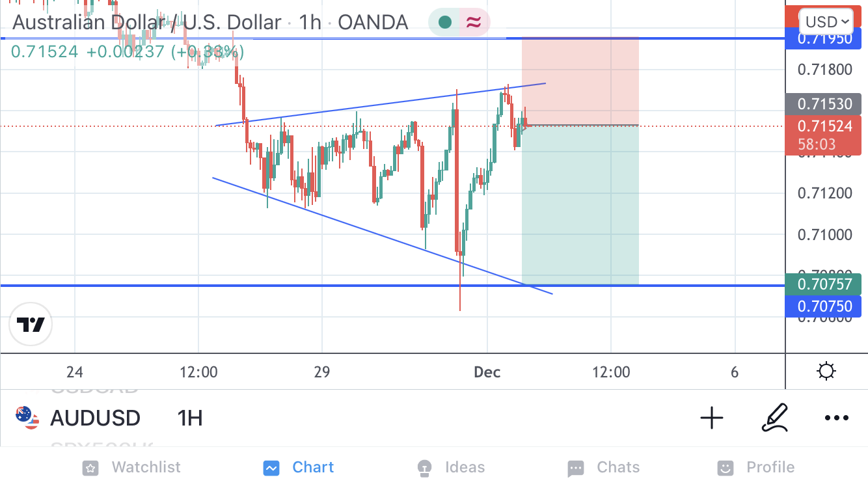The image size is (868, 488).
Task: Tap the red 0.71524 current price label
Action: 824,126
